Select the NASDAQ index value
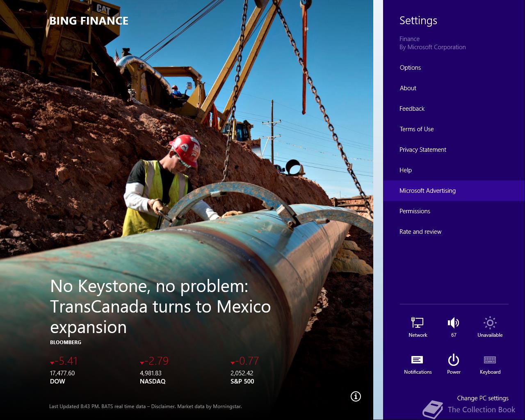Image resolution: width=525 pixels, height=420 pixels. (151, 373)
